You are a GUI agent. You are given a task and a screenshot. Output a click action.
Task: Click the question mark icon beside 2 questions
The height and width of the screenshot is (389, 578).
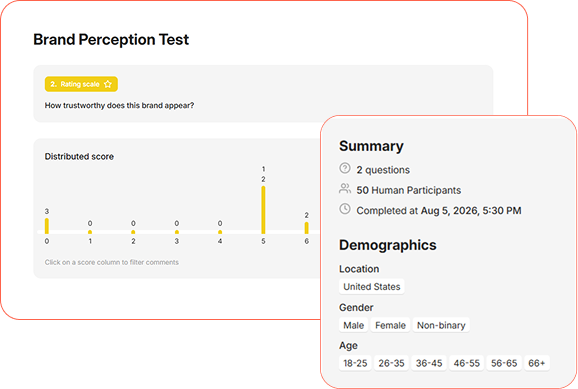(x=345, y=169)
